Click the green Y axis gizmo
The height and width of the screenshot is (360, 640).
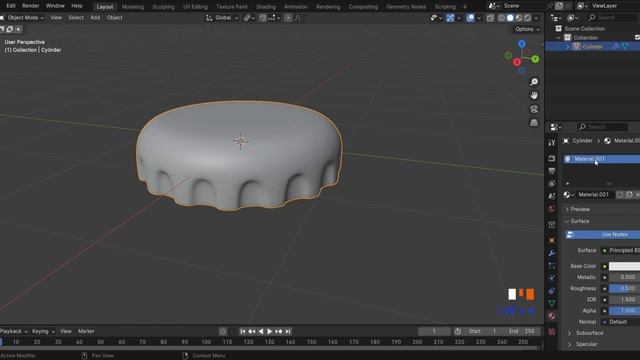click(x=535, y=59)
